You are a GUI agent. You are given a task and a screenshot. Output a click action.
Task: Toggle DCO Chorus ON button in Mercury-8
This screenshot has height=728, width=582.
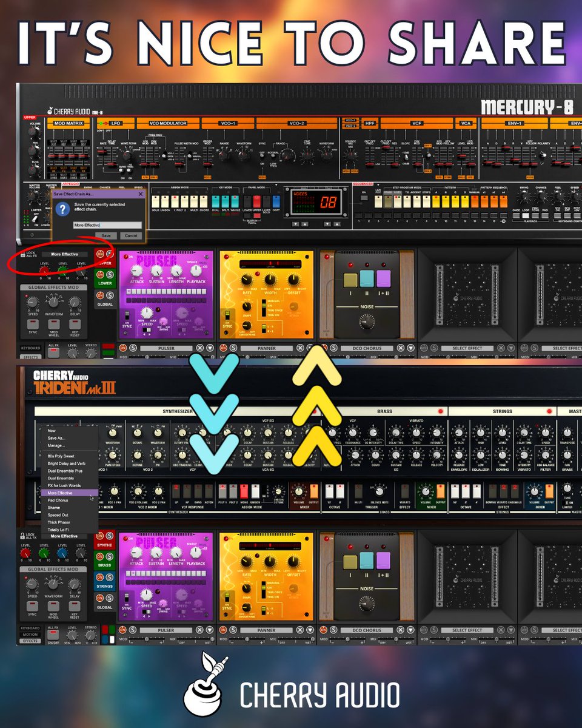324,348
